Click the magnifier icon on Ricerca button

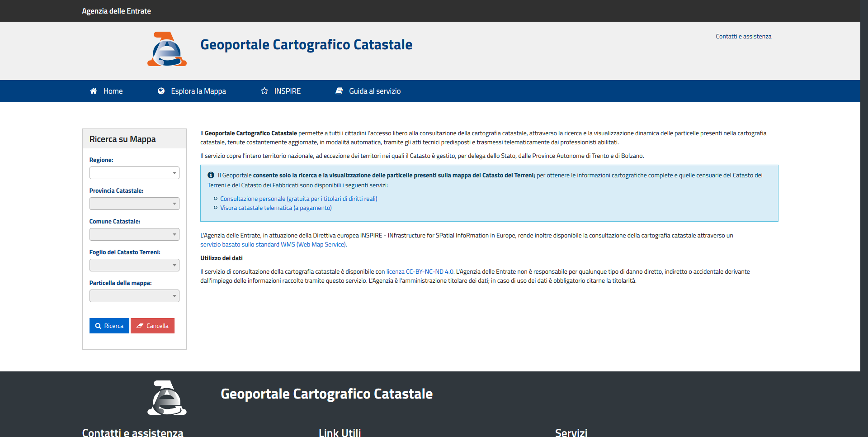click(98, 326)
